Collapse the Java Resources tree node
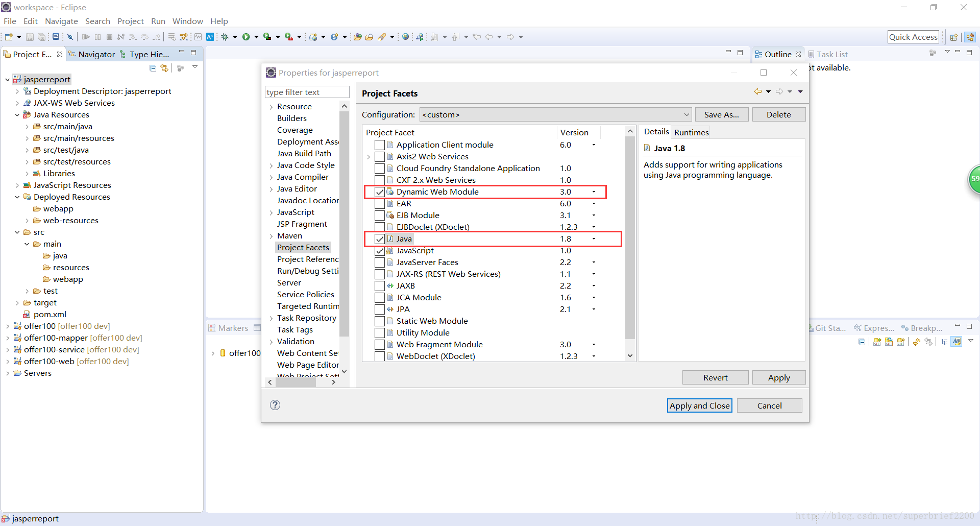This screenshot has height=526, width=980. (x=17, y=115)
